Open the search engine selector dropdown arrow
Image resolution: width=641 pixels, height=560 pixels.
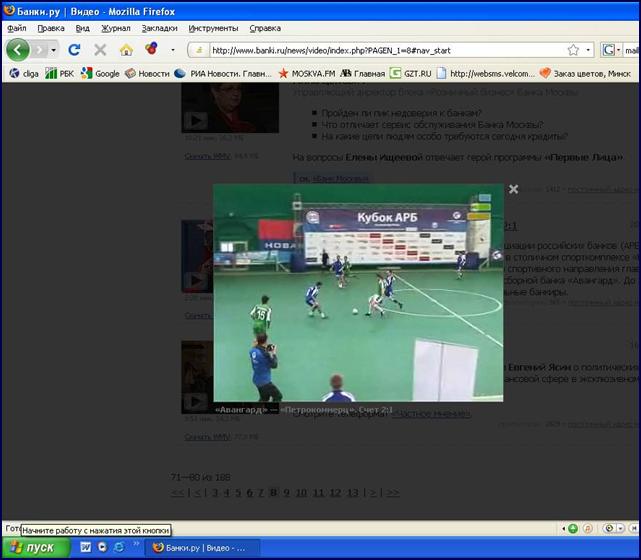[619, 50]
